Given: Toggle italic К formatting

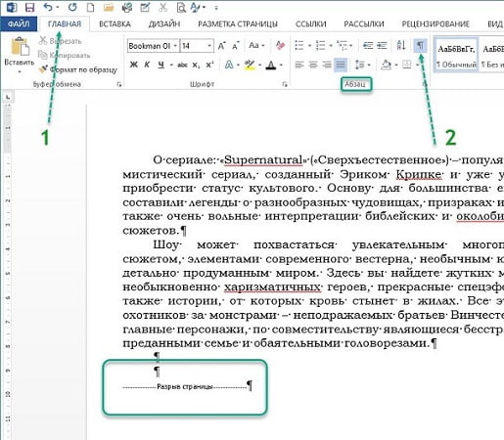Looking at the screenshot, I should tap(147, 65).
